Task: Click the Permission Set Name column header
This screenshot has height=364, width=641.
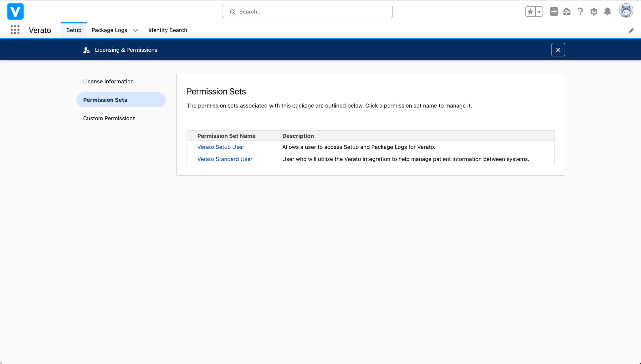Action: 226,136
